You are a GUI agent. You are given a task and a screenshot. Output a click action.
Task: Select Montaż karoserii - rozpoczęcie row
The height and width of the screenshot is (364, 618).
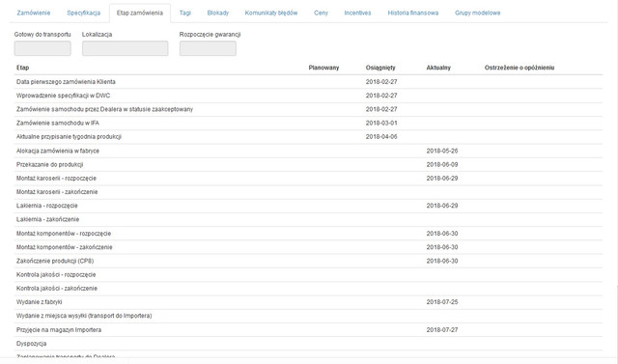click(x=308, y=179)
